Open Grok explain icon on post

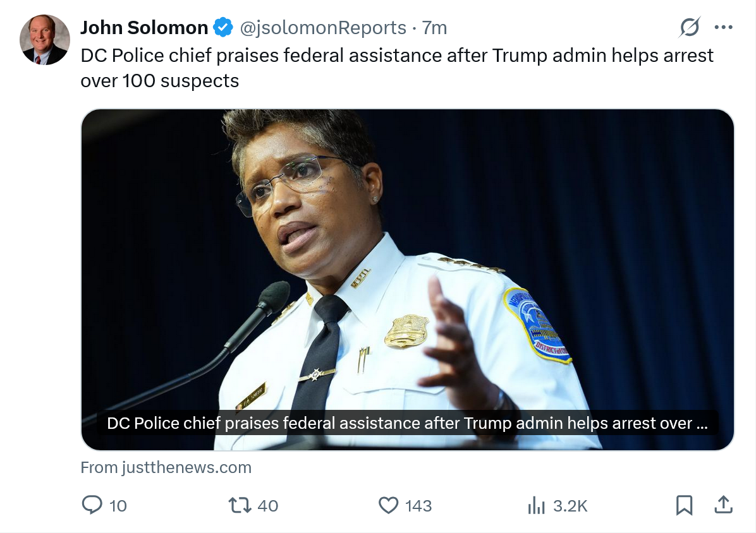click(690, 27)
